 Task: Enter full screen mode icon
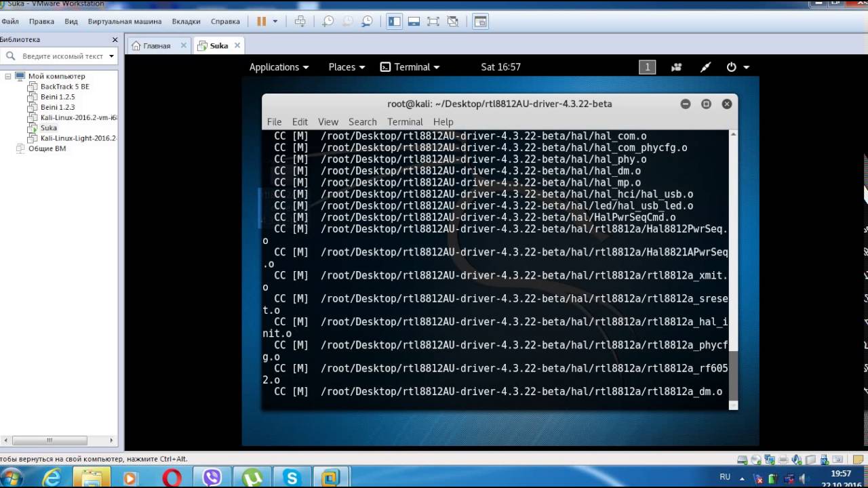click(x=433, y=21)
